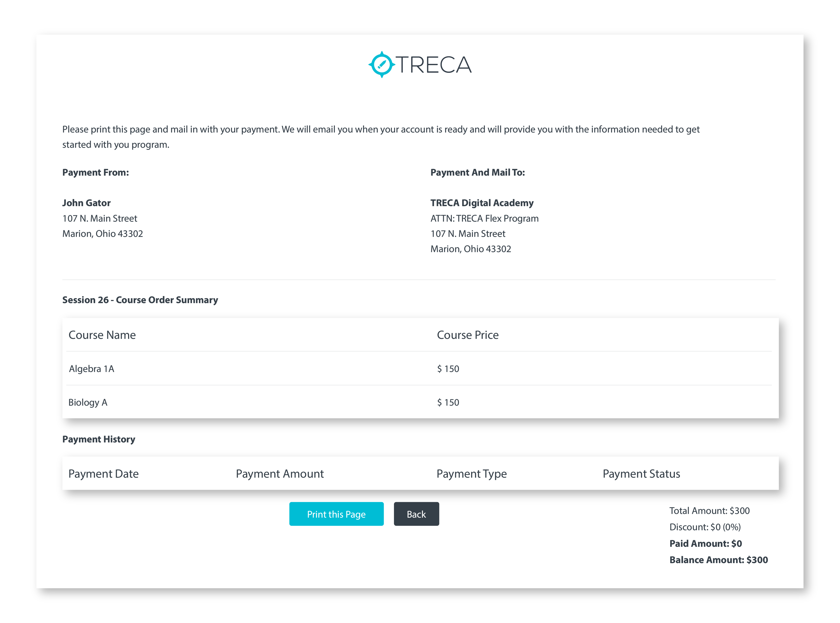Click the Total Amount $300 line
Image resolution: width=840 pixels, height=623 pixels.
coord(709,510)
